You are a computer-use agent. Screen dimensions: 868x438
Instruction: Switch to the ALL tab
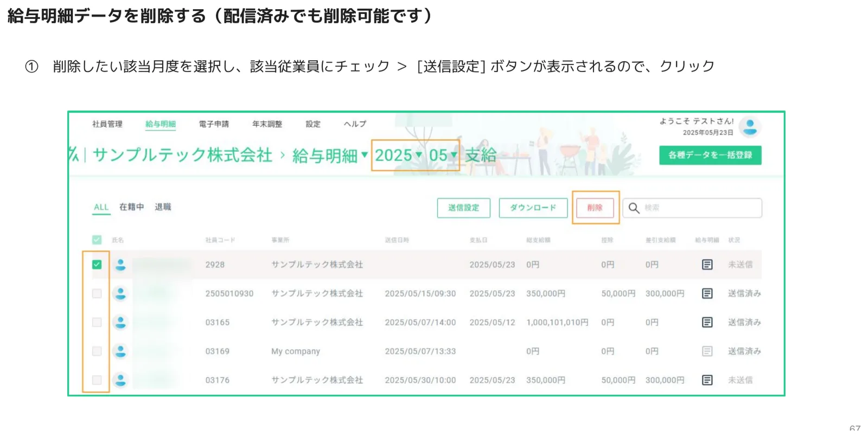101,207
